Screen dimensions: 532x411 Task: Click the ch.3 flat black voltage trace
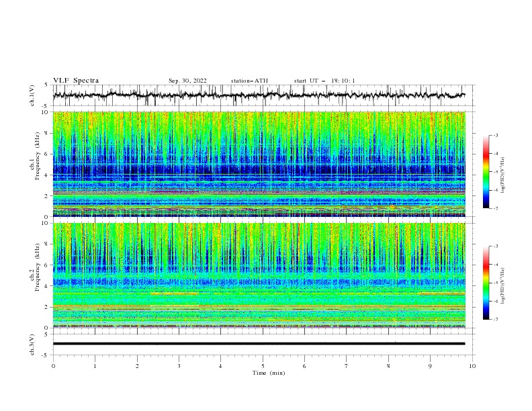(x=259, y=344)
